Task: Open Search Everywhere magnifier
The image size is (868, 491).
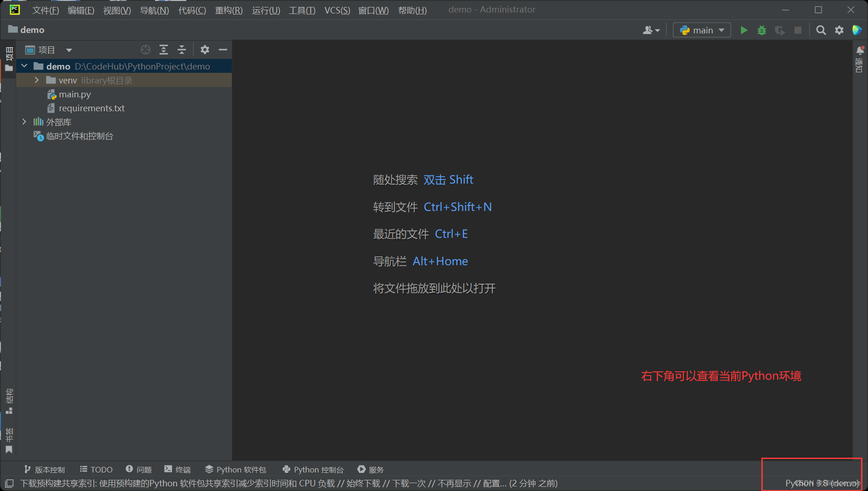Action: coord(821,30)
